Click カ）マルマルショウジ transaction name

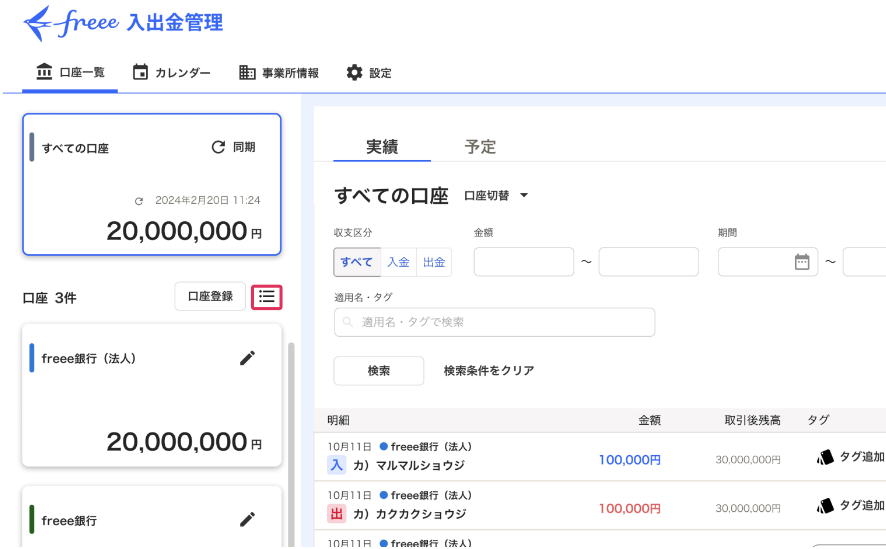(x=409, y=465)
